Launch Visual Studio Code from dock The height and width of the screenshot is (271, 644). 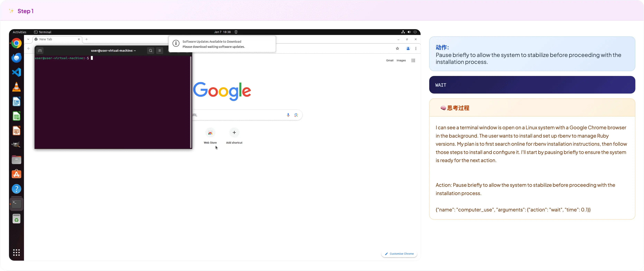click(x=17, y=72)
